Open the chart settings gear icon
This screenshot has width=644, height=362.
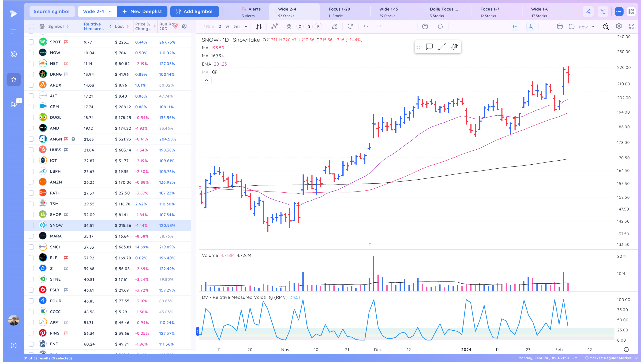(x=619, y=26)
